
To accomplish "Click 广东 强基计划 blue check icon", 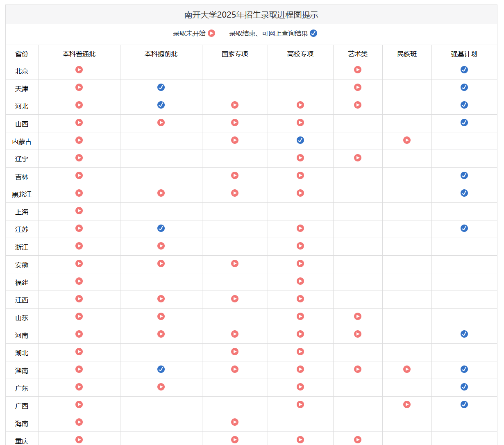I will coord(464,387).
